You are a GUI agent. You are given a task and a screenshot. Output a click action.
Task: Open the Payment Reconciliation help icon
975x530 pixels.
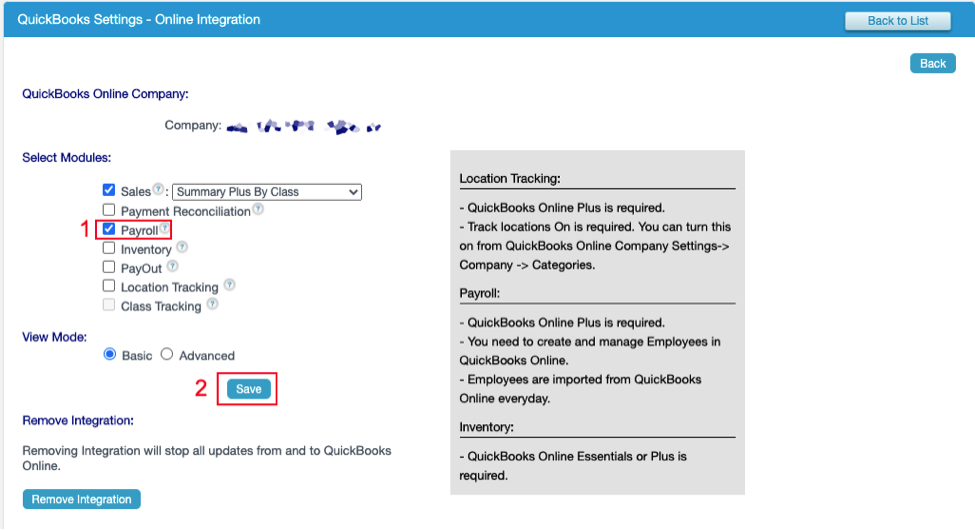click(x=258, y=210)
